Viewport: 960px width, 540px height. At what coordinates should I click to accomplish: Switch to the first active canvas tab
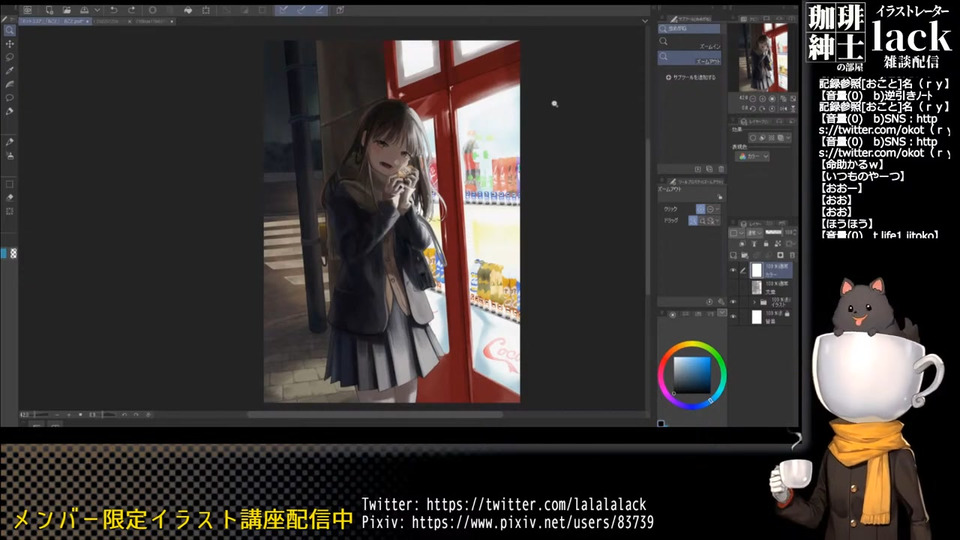54,21
